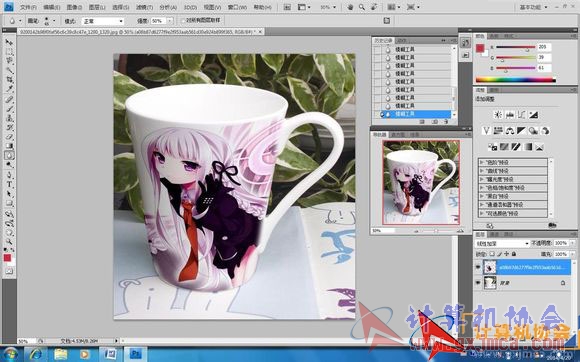This screenshot has height=362, width=580.
Task: Hide the Background layer using its eye icon
Action: pos(478,283)
